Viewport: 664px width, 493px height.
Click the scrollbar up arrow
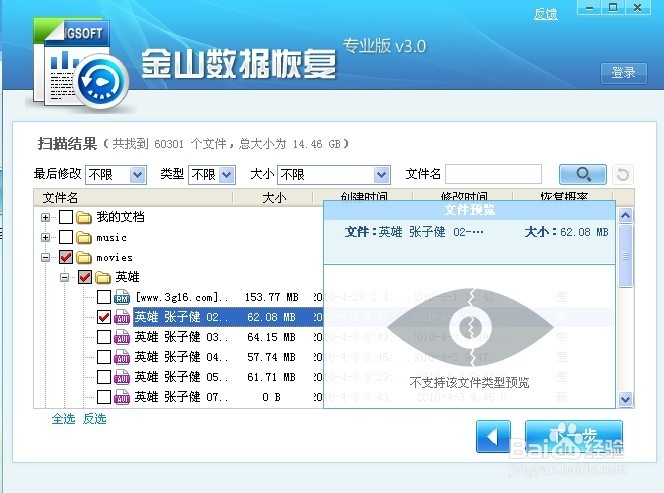pyautogui.click(x=625, y=216)
